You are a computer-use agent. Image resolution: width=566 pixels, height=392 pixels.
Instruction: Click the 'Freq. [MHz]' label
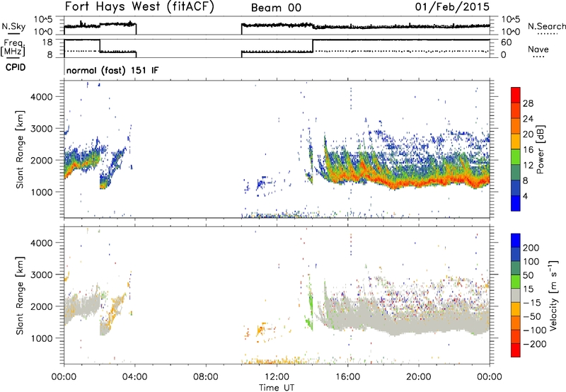tap(14, 48)
